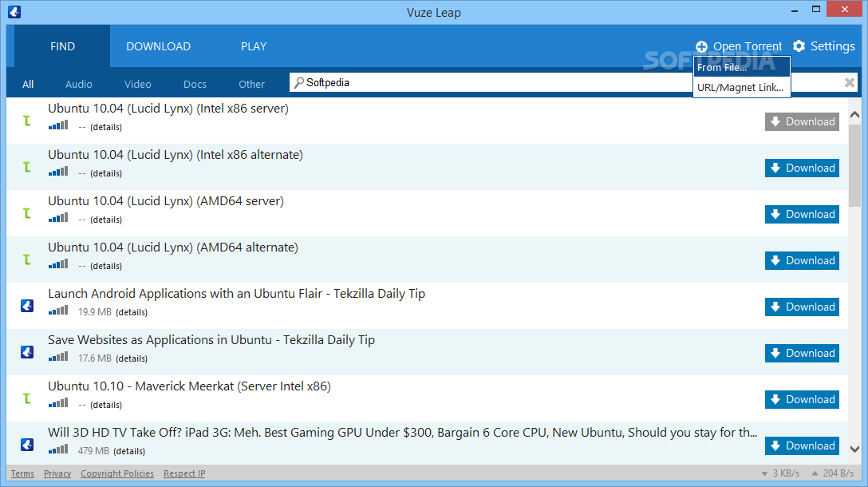
Task: Click Vuze icon beside Will 3D HD TV result
Action: [27, 445]
